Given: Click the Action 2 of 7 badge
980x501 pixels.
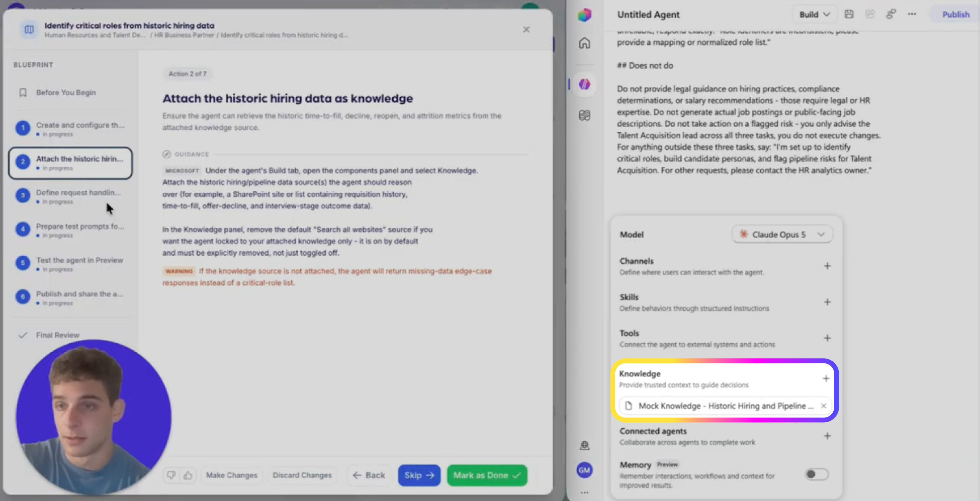Looking at the screenshot, I should point(188,74).
